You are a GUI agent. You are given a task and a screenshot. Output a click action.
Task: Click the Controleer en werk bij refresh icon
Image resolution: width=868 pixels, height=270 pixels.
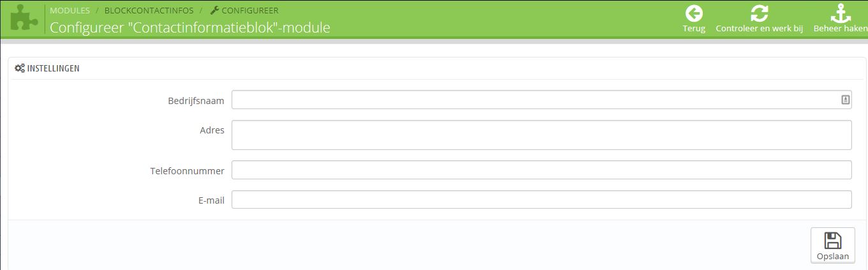759,13
